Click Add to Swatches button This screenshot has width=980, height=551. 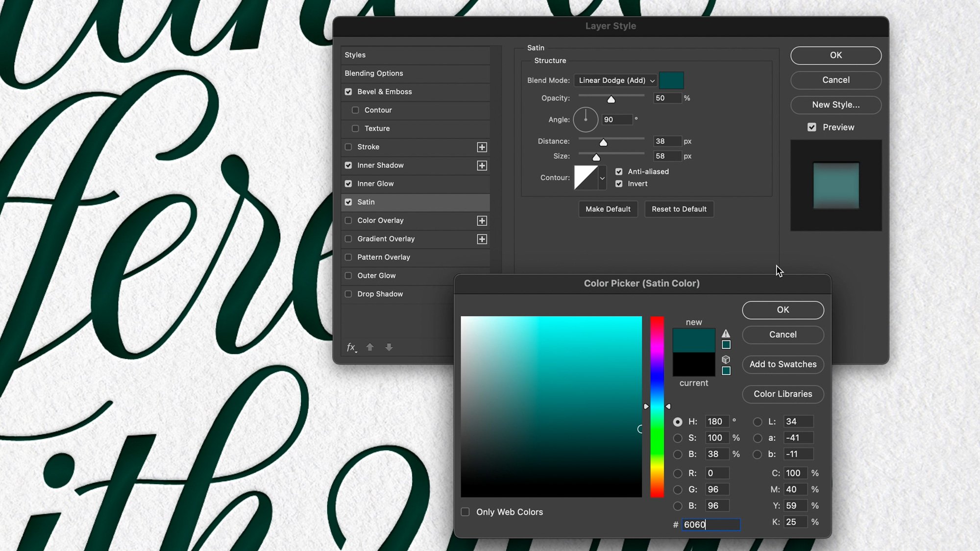pyautogui.click(x=783, y=364)
